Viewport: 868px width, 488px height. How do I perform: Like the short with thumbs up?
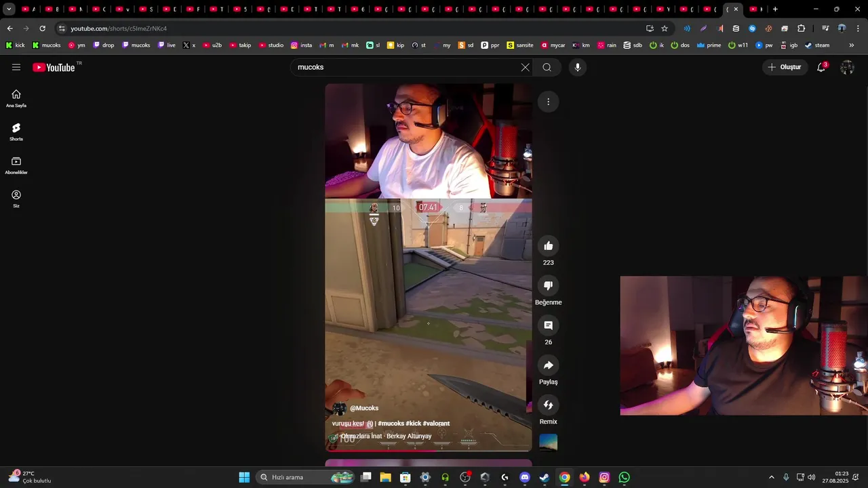click(x=549, y=246)
